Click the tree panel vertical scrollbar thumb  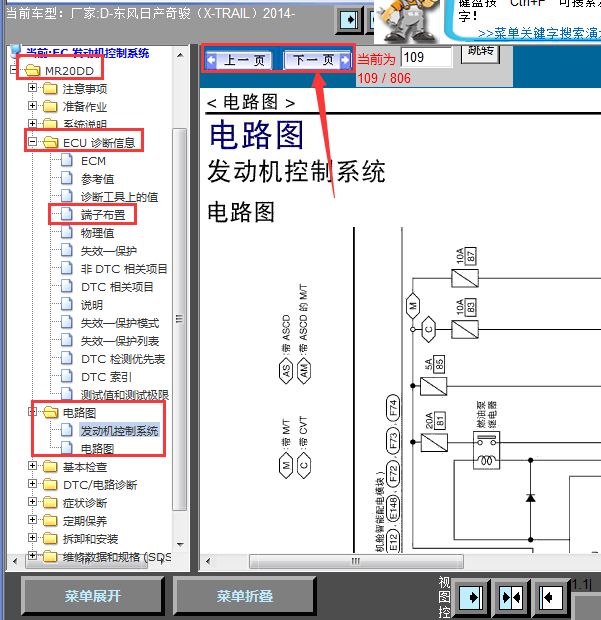pyautogui.click(x=180, y=319)
